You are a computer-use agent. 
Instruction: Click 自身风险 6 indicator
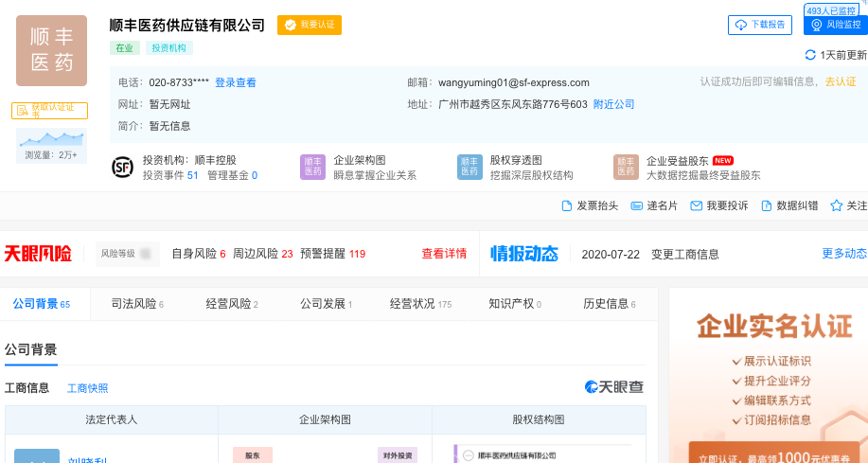(x=199, y=254)
